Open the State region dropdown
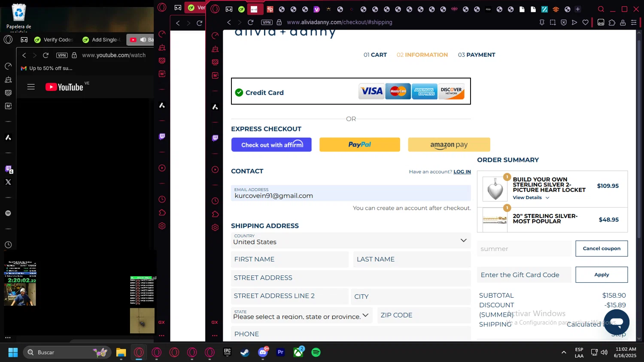This screenshot has width=644, height=362. [302, 315]
